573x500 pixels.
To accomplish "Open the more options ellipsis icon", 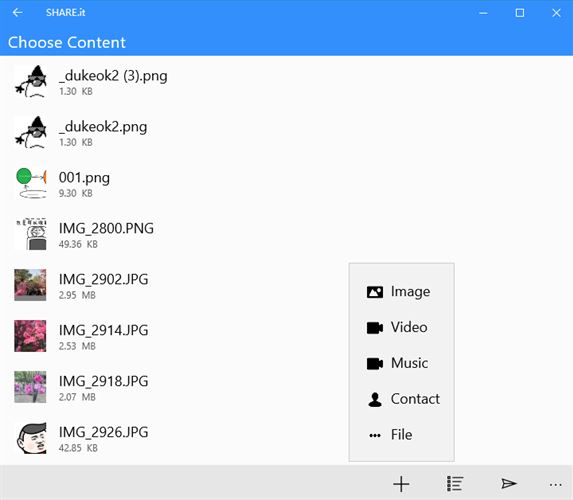I will [555, 485].
